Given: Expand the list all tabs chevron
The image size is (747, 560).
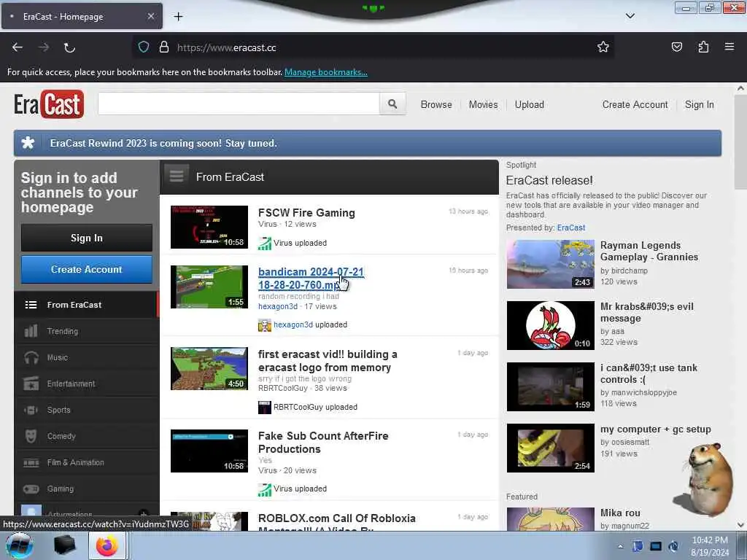Looking at the screenshot, I should [x=630, y=16].
